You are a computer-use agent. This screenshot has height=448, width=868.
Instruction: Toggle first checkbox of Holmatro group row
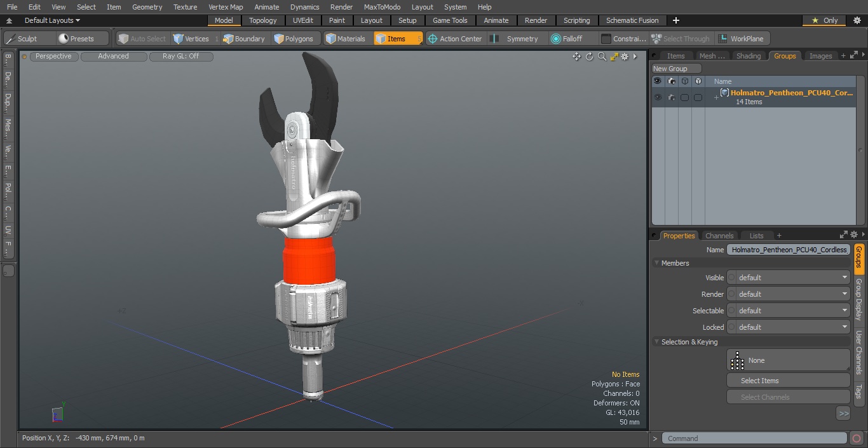tap(684, 97)
